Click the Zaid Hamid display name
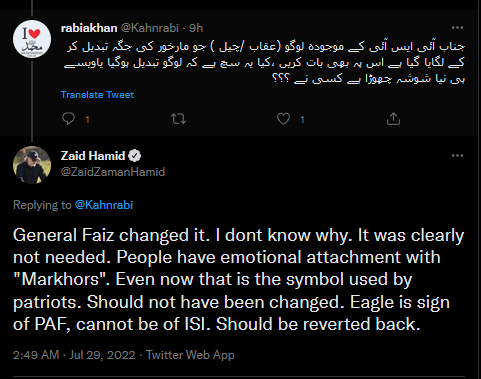 (x=93, y=156)
